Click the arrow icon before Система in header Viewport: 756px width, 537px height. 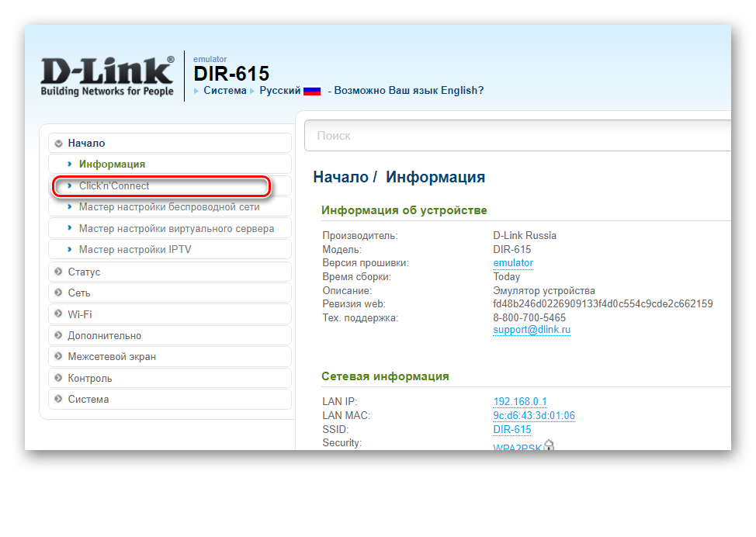196,91
